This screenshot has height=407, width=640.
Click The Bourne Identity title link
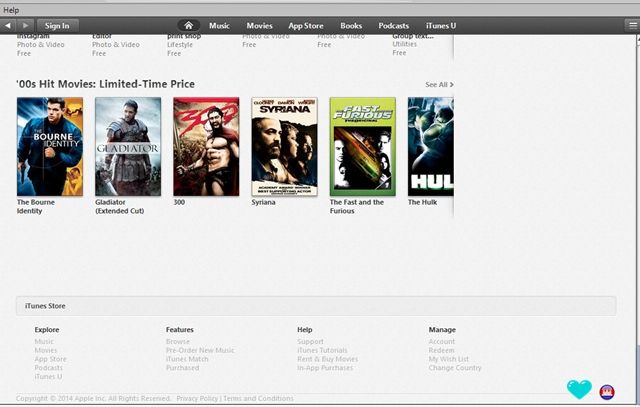point(36,207)
